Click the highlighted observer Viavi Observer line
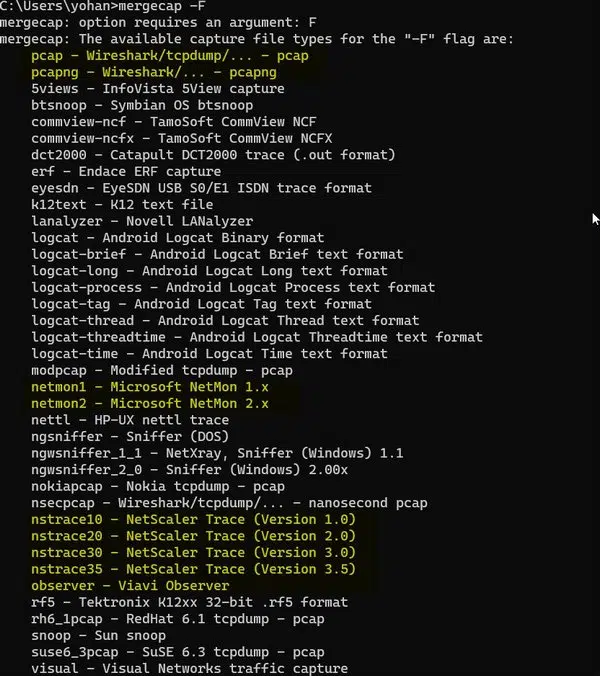Viewport: 600px width, 676px height. [x=130, y=585]
